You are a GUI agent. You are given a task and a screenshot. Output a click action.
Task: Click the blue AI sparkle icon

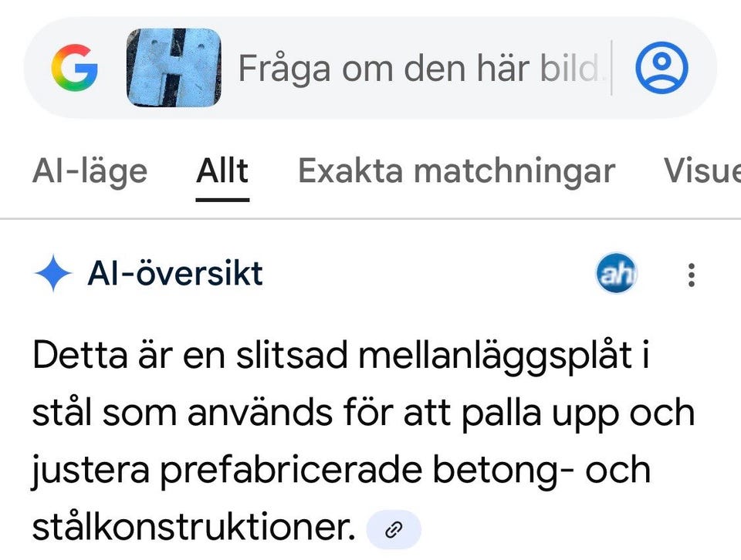pyautogui.click(x=53, y=274)
